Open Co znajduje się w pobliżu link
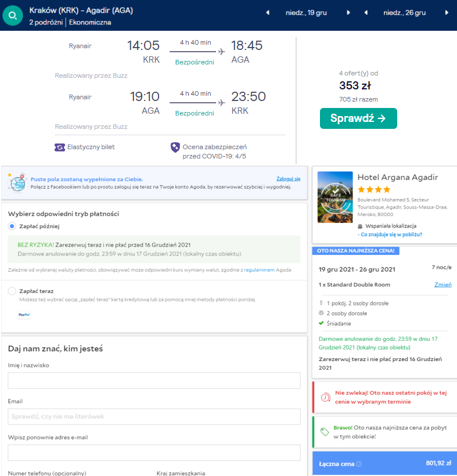Viewport: 457px width, 476px height. [390, 235]
